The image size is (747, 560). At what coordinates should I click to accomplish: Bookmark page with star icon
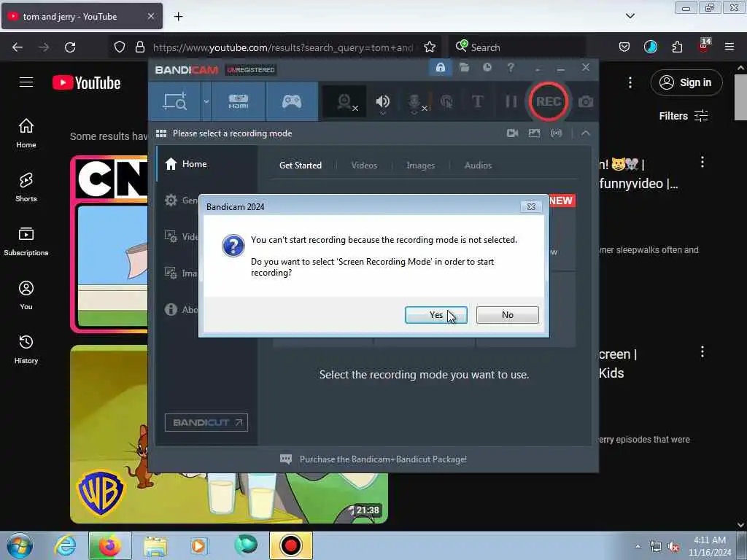pyautogui.click(x=429, y=47)
